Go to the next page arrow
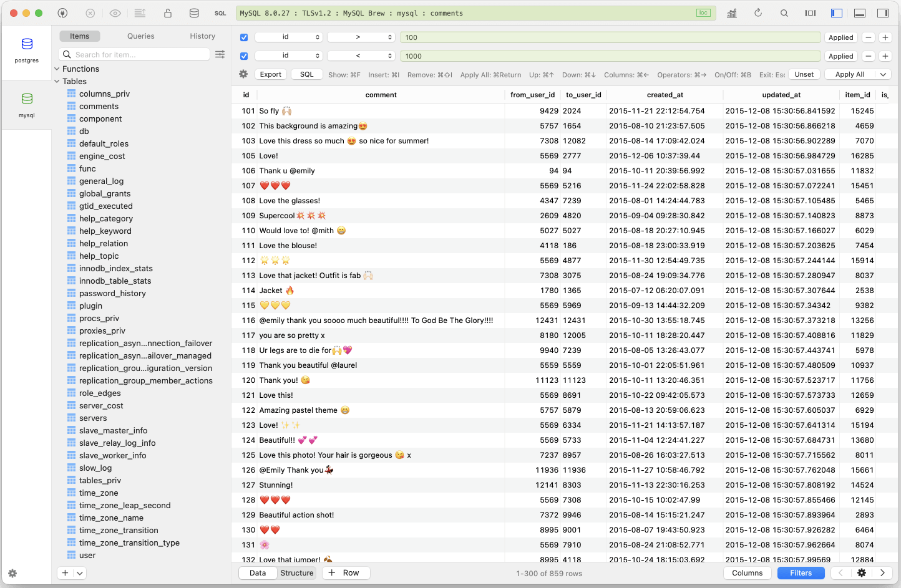Viewport: 901px width, 588px height. (x=883, y=573)
